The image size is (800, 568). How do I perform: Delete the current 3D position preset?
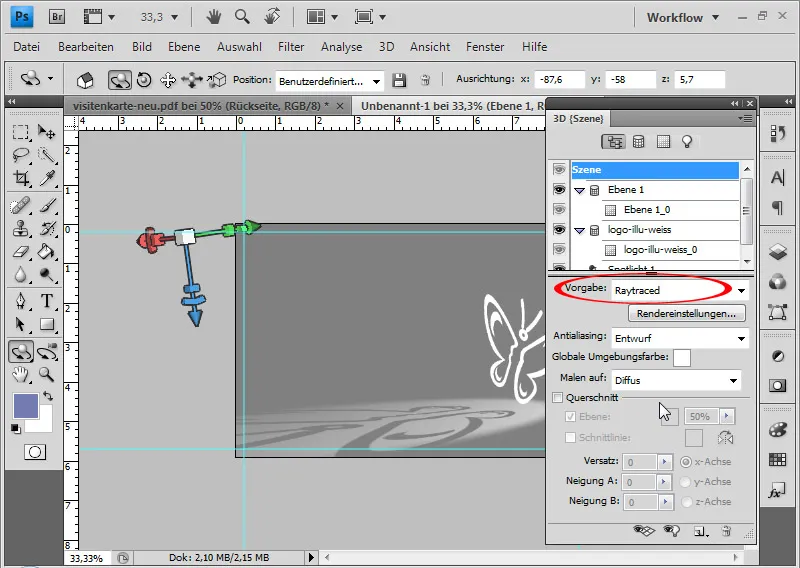425,80
